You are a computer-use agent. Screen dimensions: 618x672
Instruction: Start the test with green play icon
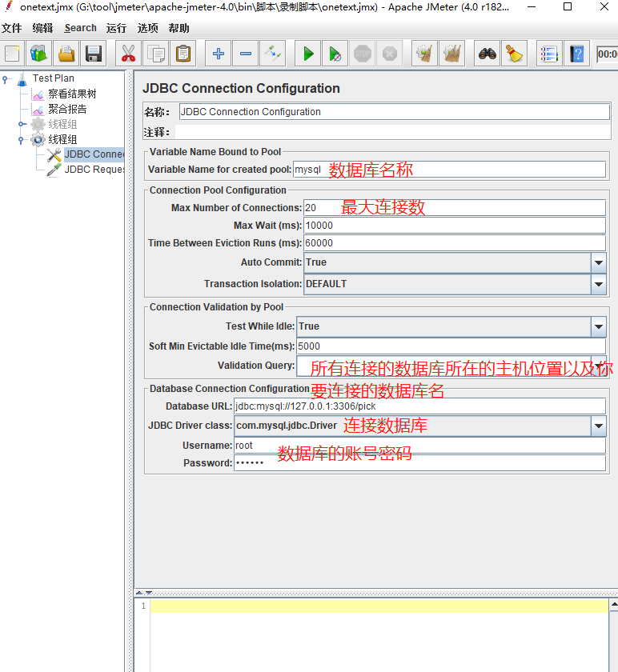coord(308,54)
